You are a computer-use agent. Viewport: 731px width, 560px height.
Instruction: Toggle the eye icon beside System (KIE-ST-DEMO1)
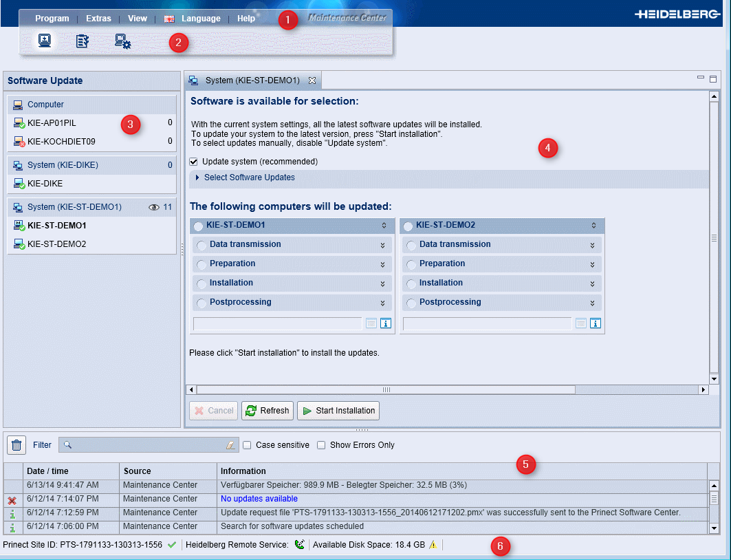(154, 207)
